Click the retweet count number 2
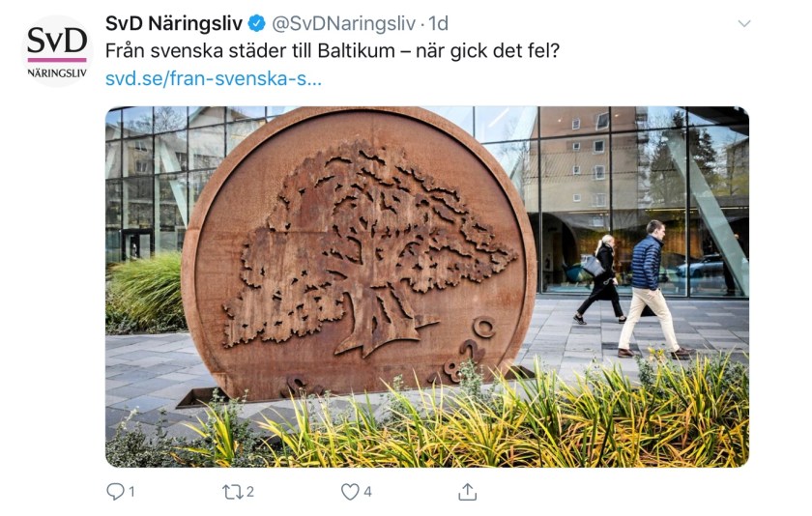Screen dimensions: 812x516 click(x=250, y=492)
